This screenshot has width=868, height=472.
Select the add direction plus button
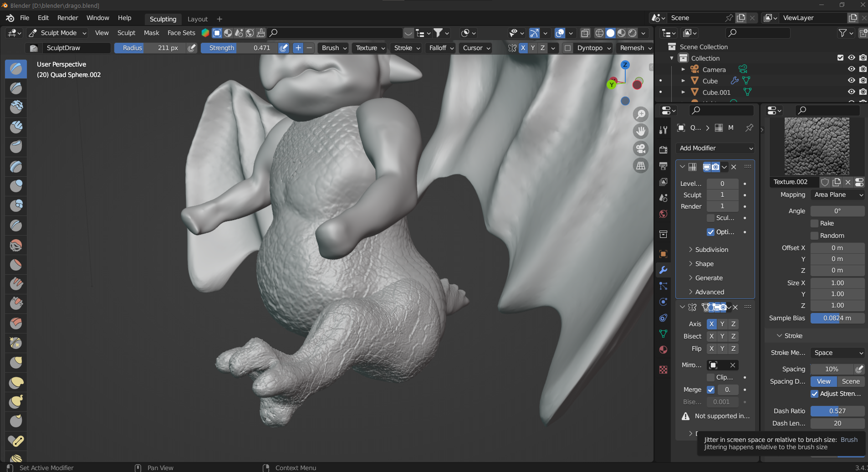pyautogui.click(x=298, y=48)
